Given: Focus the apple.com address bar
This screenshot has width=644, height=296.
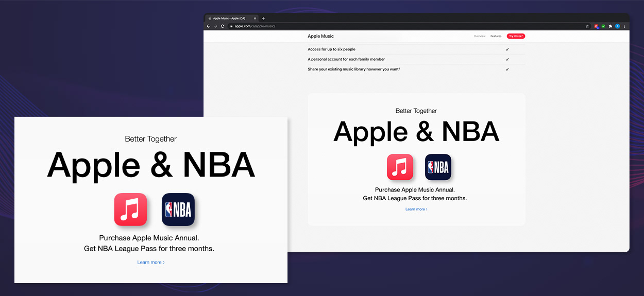Looking at the screenshot, I should (x=409, y=26).
